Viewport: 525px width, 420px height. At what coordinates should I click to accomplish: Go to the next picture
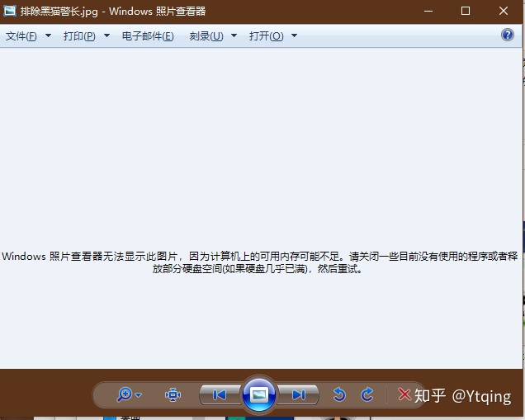(298, 395)
